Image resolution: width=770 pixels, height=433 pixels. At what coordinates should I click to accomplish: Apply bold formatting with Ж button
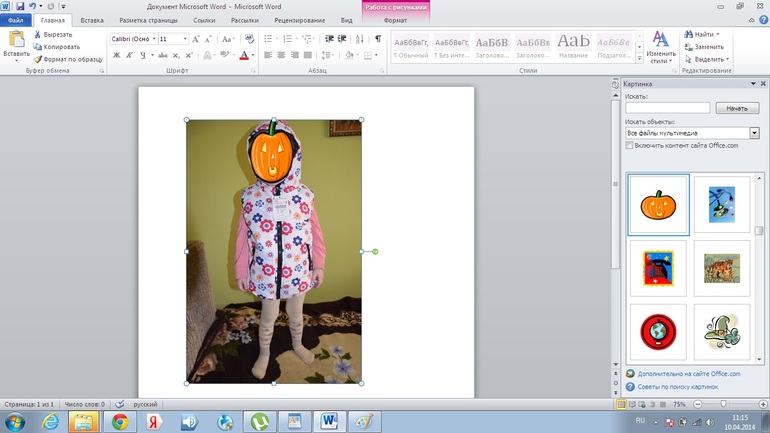(x=117, y=56)
